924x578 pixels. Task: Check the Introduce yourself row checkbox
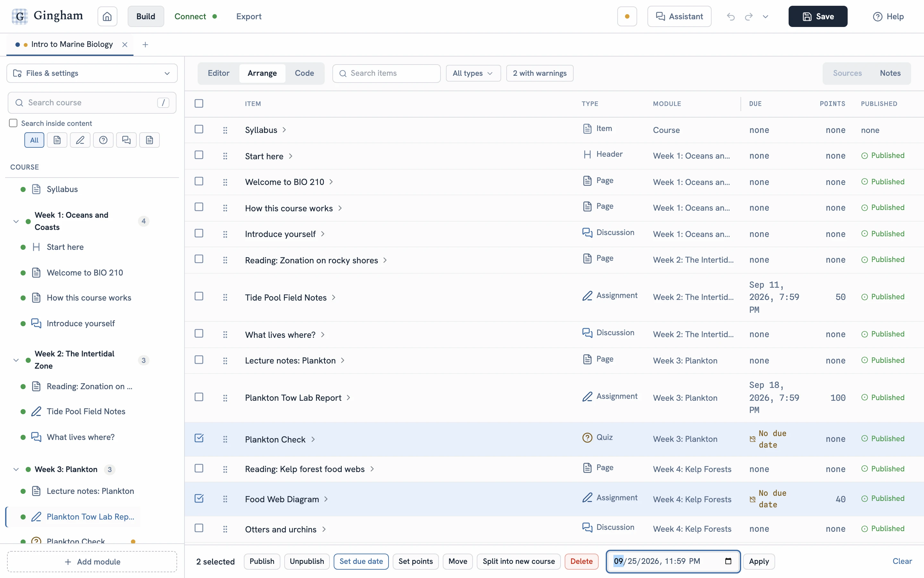pyautogui.click(x=199, y=233)
